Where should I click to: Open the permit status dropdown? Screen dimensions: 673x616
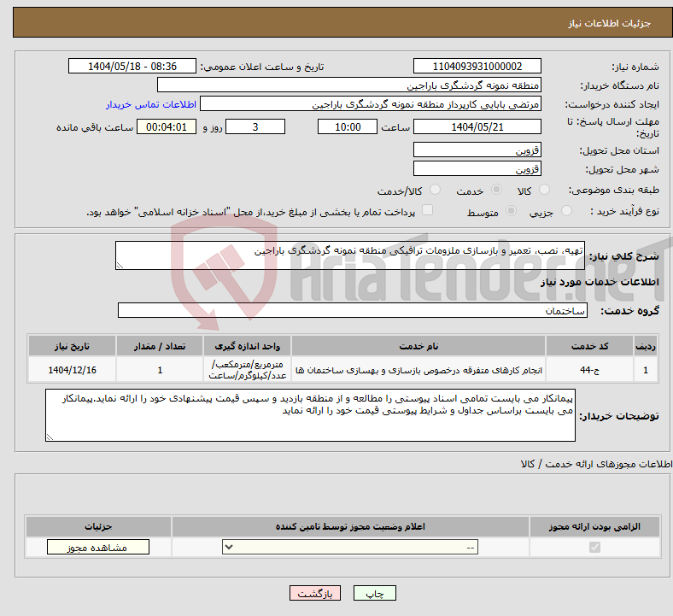pyautogui.click(x=350, y=548)
